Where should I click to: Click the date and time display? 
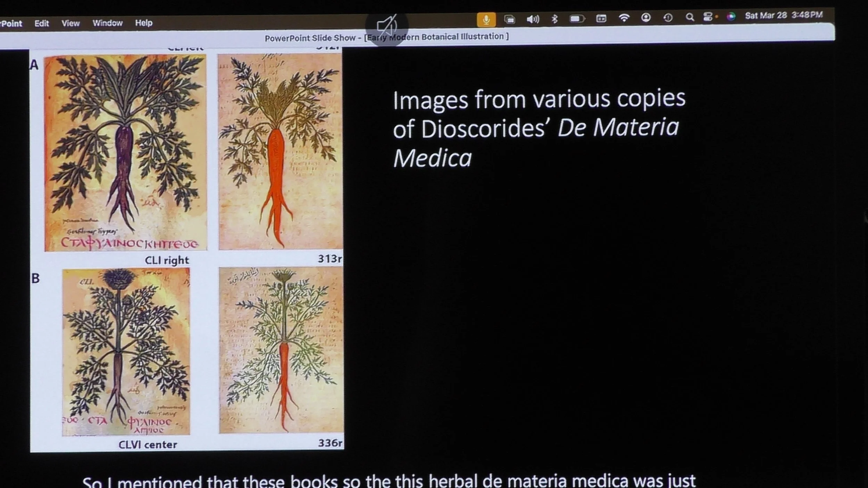pyautogui.click(x=784, y=15)
